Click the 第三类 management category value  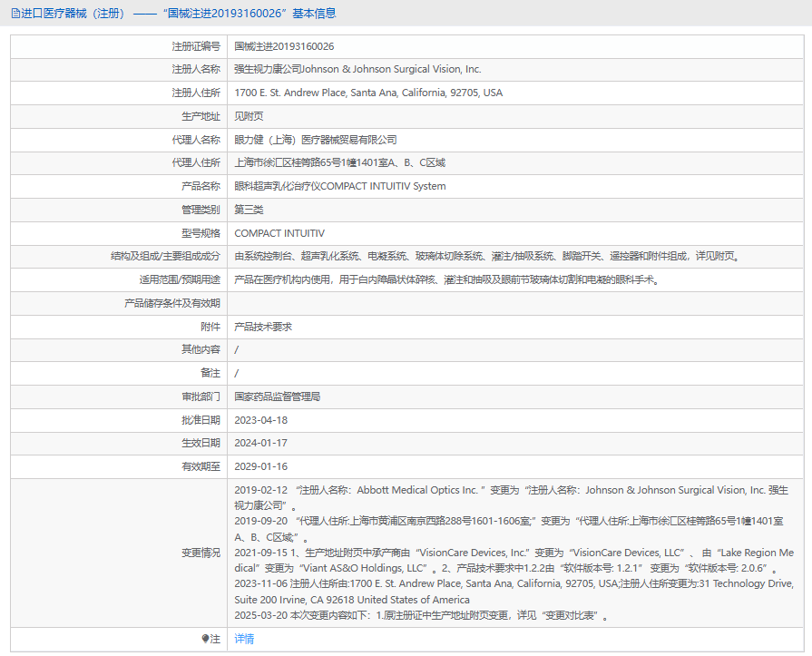click(x=249, y=210)
